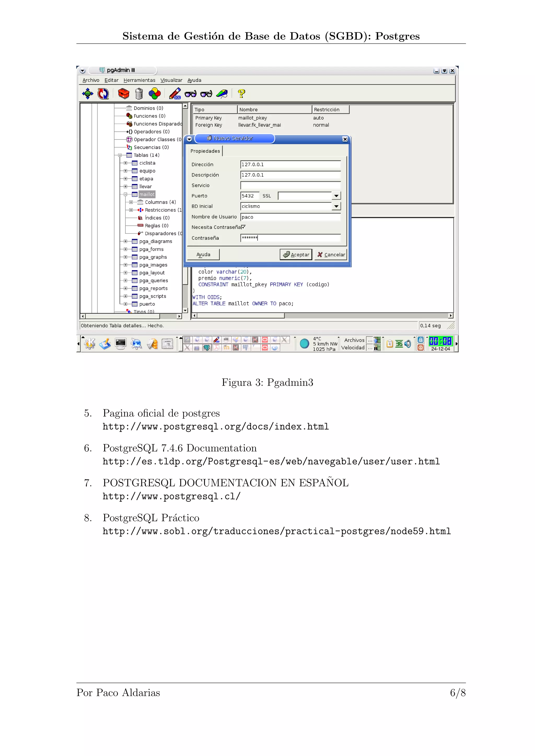Click the Tipo column header

pyautogui.click(x=215, y=110)
